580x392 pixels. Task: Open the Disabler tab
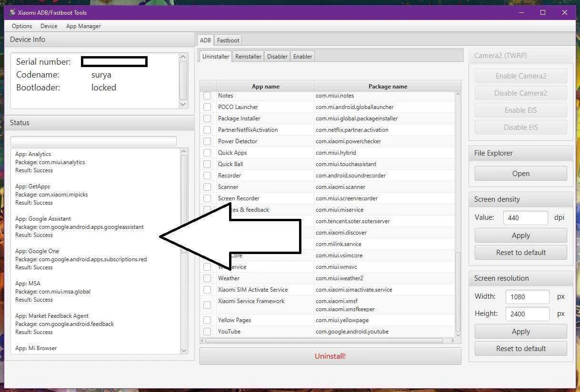click(x=277, y=56)
